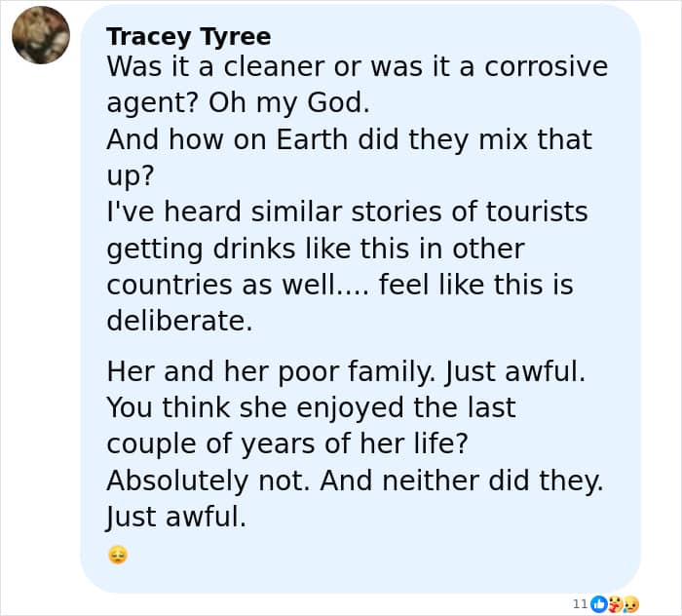
Task: Click the blue thumbs-up Like reaction icon
Action: [x=599, y=604]
